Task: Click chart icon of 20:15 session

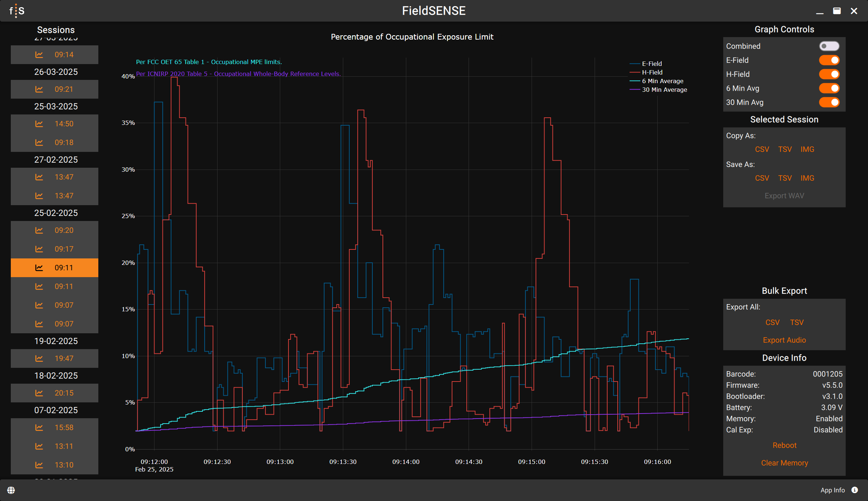Action: tap(39, 393)
